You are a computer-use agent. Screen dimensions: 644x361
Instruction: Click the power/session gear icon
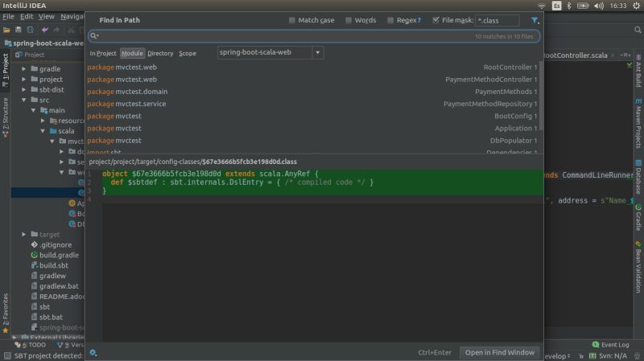tap(636, 6)
